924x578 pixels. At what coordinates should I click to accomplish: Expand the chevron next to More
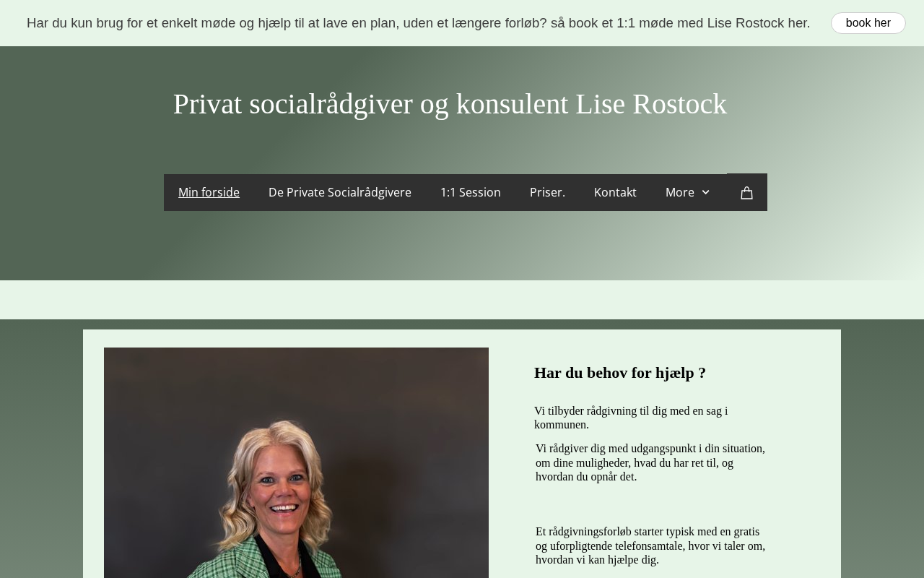pyautogui.click(x=705, y=192)
